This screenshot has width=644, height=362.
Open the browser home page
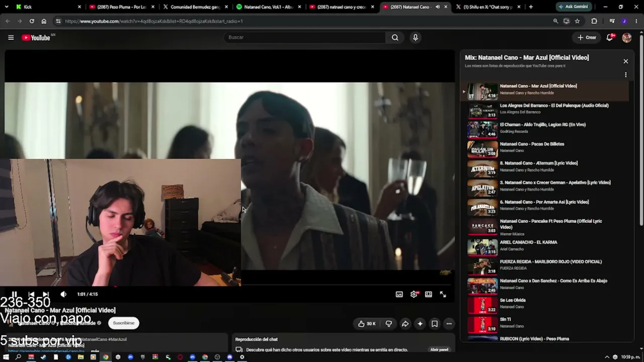(x=44, y=21)
